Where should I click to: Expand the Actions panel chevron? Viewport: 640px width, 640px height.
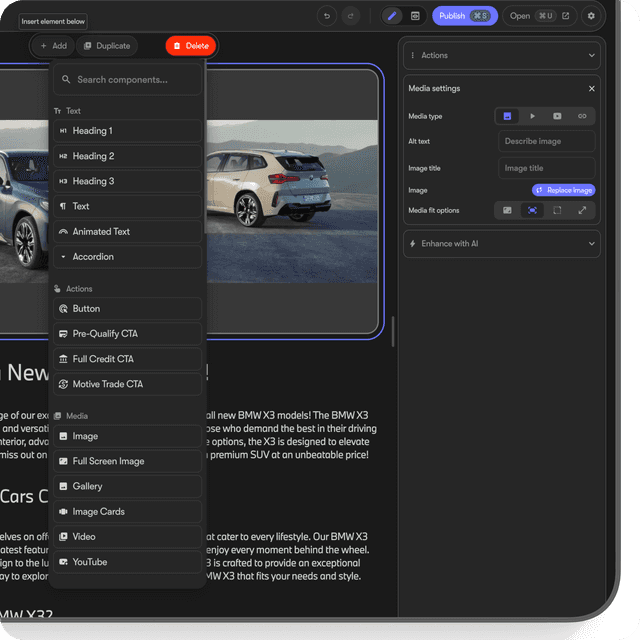tap(591, 56)
